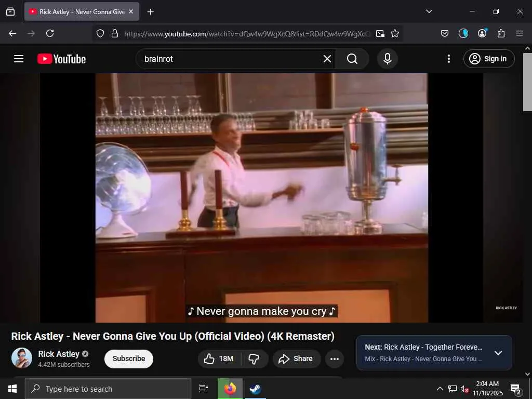The width and height of the screenshot is (532, 399).
Task: View site security via padlock icon
Action: 115,34
